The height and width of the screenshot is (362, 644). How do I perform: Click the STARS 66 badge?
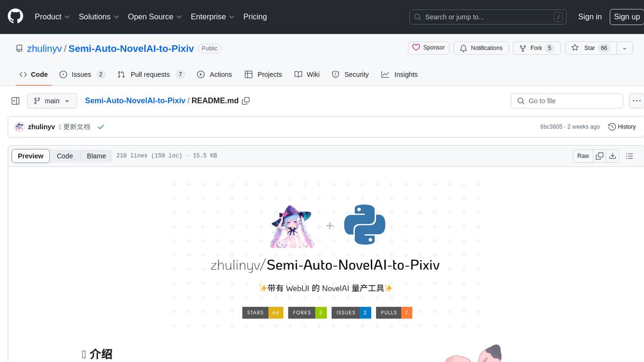click(263, 313)
